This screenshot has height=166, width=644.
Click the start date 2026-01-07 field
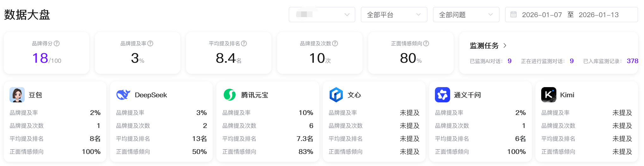point(542,15)
